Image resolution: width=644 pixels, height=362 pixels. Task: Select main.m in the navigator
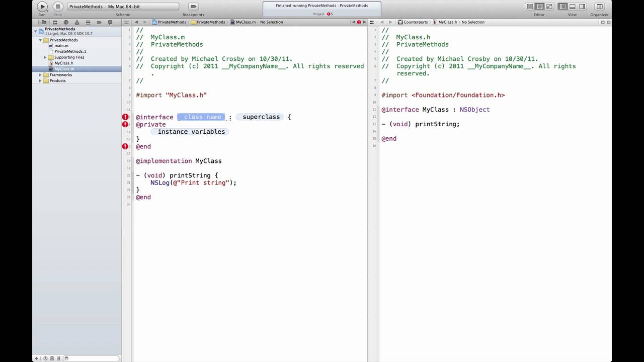(x=61, y=46)
